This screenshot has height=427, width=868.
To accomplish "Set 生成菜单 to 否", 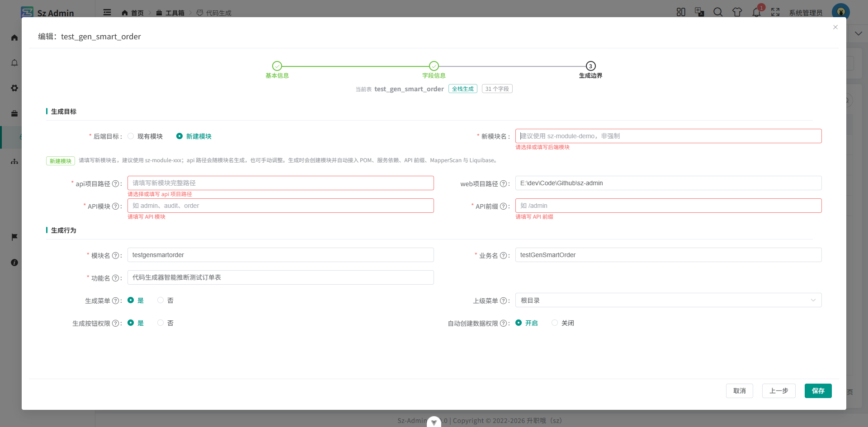I will [165, 300].
